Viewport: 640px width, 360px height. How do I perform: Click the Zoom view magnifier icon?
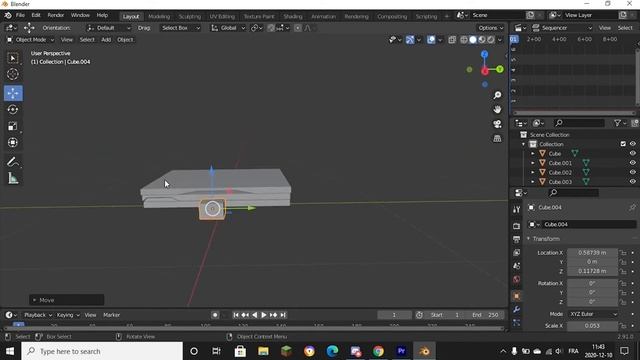(x=497, y=95)
